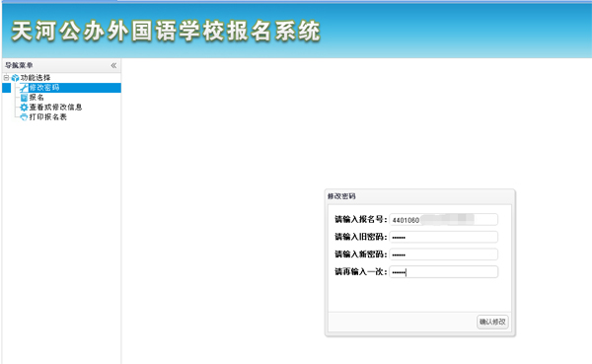Click the 修改密码 dialog title bar
The height and width of the screenshot is (364, 592).
(420, 196)
